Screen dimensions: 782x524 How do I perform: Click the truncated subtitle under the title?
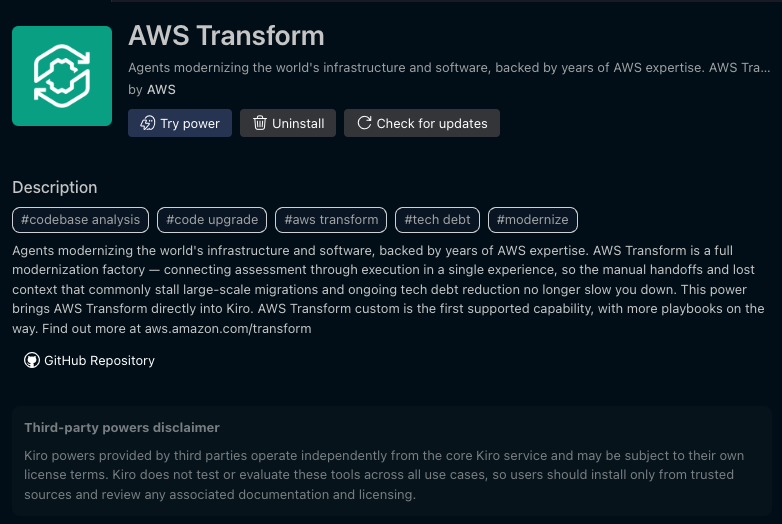click(x=449, y=68)
